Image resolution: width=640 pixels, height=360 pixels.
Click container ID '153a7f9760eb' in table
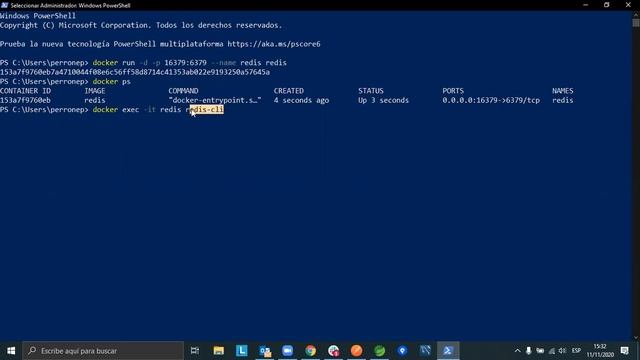point(25,100)
